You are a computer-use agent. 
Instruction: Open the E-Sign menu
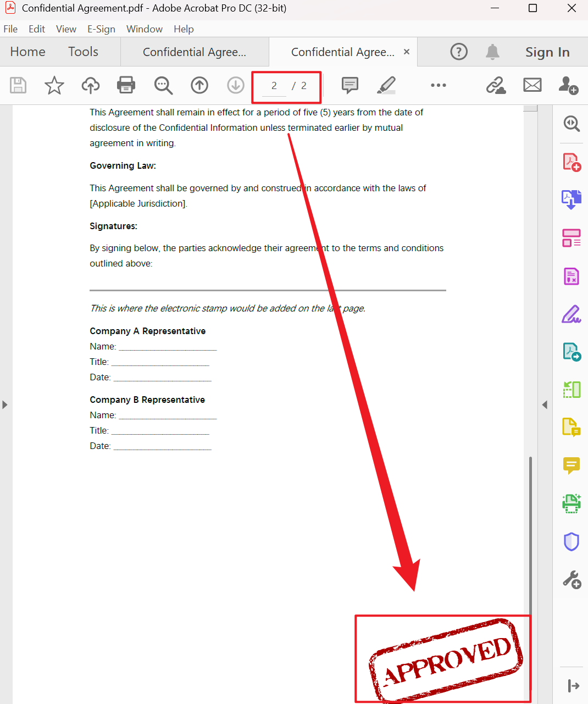(x=101, y=29)
